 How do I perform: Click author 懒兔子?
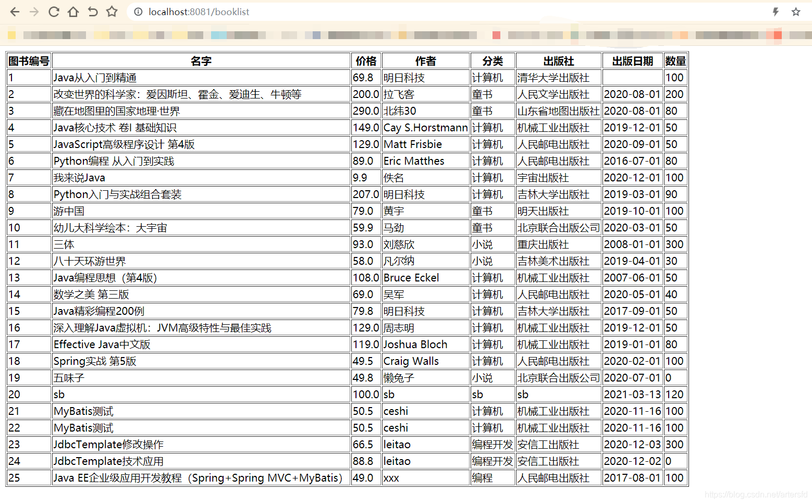click(399, 378)
